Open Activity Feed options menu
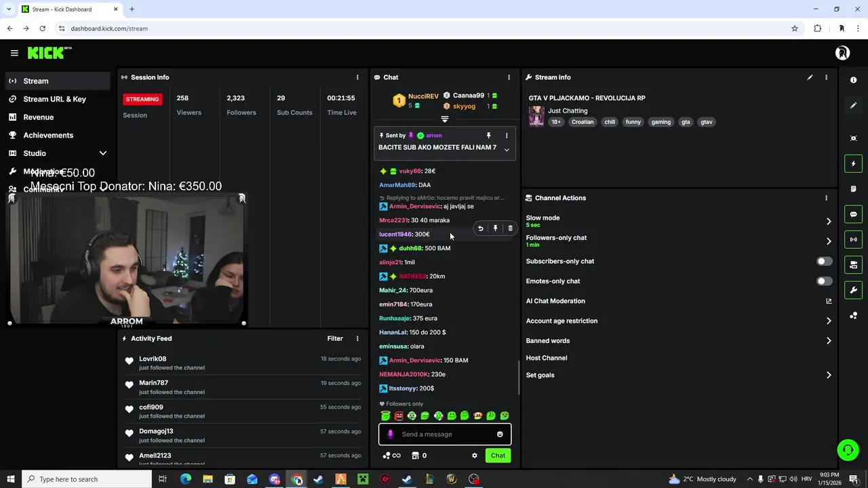 click(357, 338)
